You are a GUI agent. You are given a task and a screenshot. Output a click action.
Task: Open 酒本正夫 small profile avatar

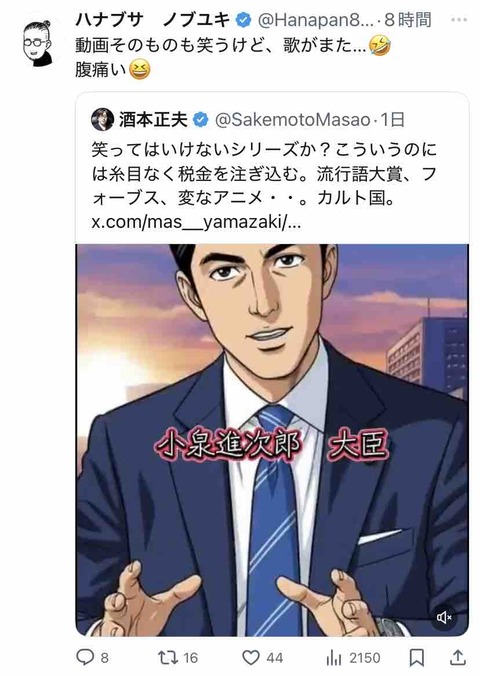(x=102, y=119)
